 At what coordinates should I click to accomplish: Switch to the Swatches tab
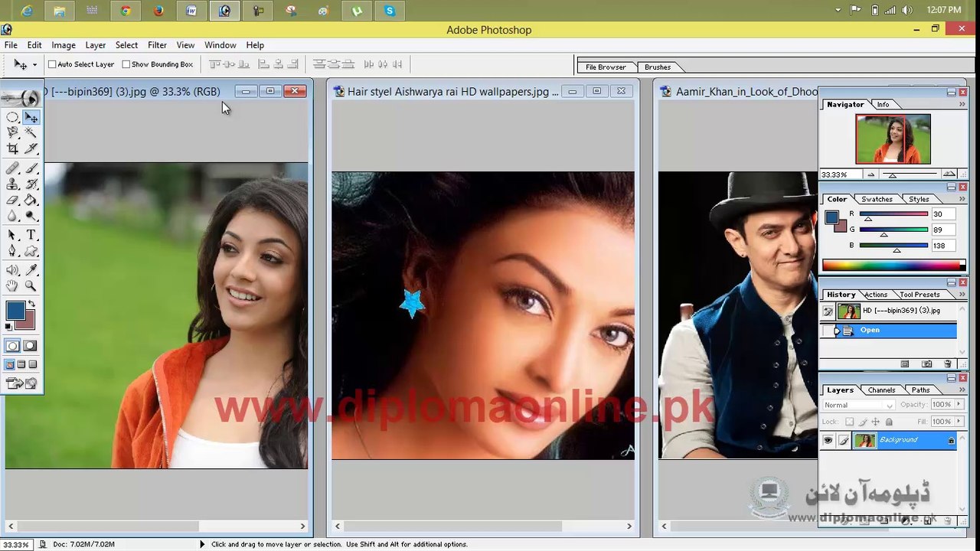click(x=877, y=200)
